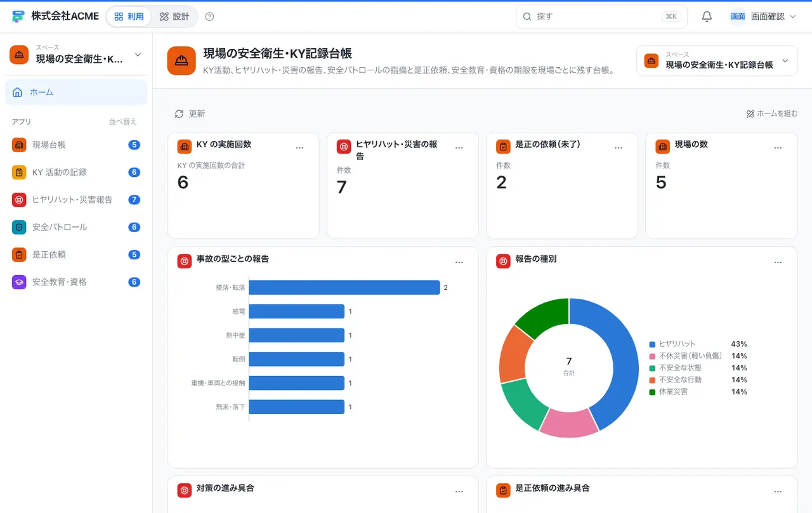Open the help question mark icon
Viewport: 812px width, 513px height.
click(x=210, y=16)
